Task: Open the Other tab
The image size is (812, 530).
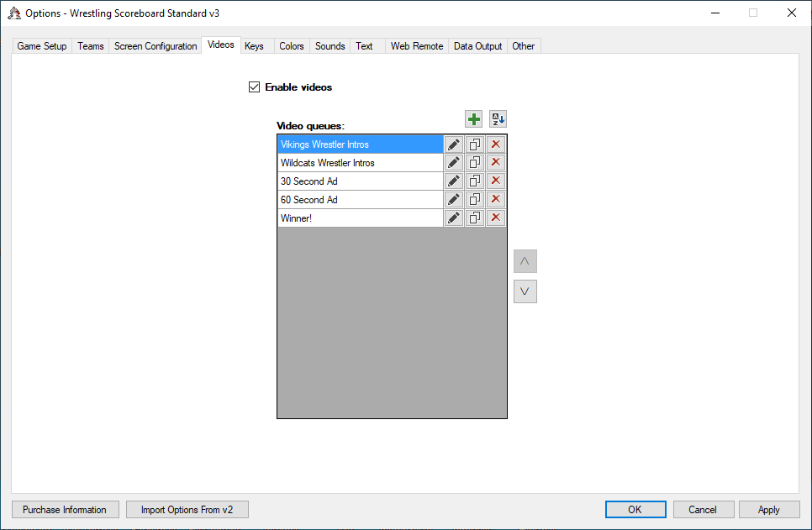Action: pos(524,46)
